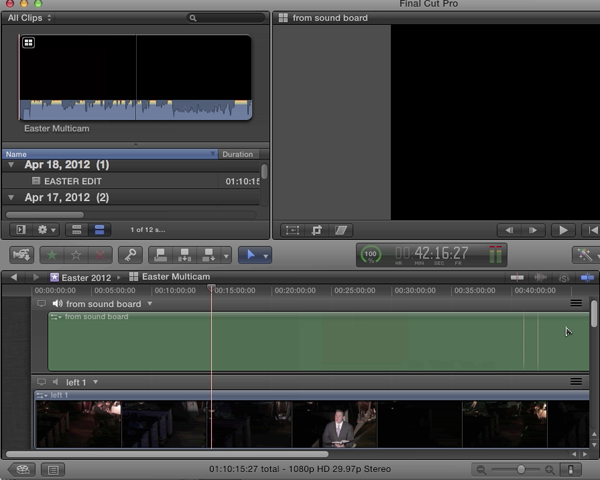Click the timeline zoom slider knob

pyautogui.click(x=521, y=469)
